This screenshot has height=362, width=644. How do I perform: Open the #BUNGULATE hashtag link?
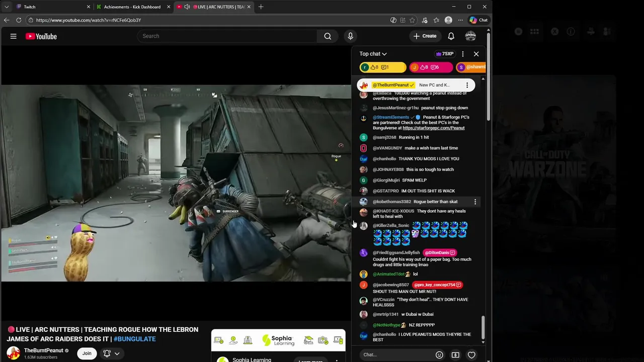point(134,339)
